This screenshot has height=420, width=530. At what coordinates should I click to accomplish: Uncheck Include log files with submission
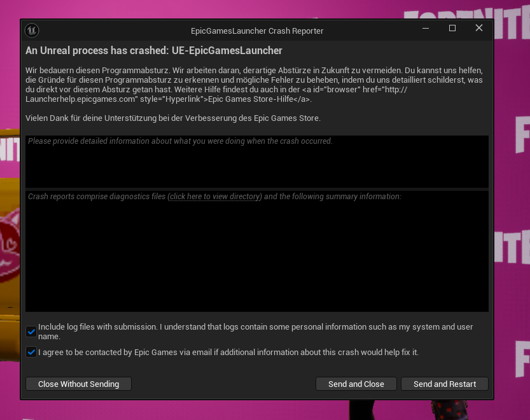coord(31,332)
